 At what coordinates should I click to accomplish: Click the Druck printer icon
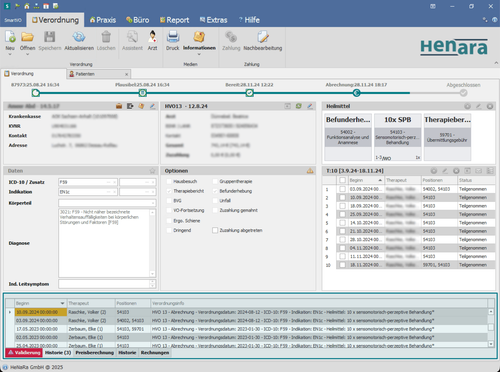click(173, 37)
